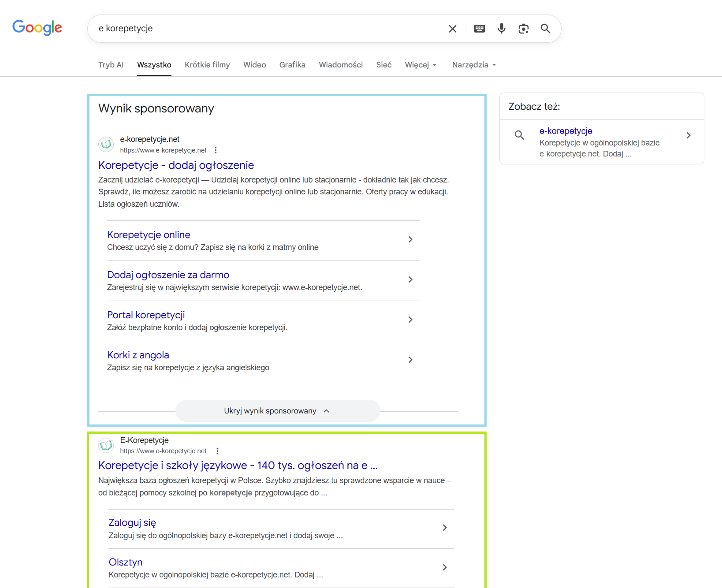Switch to the Wiadomości tab
Image resolution: width=722 pixels, height=588 pixels.
click(x=341, y=65)
